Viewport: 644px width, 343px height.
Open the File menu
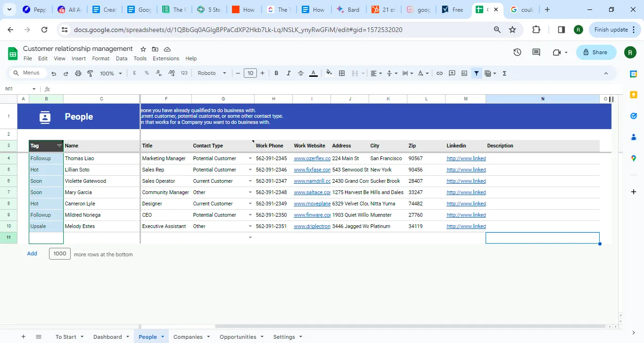(x=28, y=58)
